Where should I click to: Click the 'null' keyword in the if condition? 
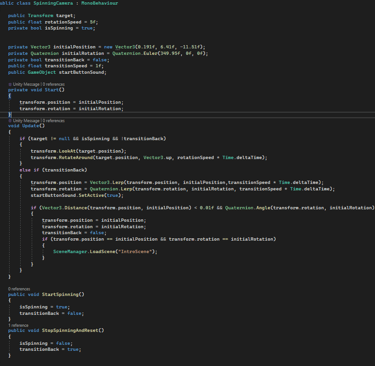tap(64, 139)
